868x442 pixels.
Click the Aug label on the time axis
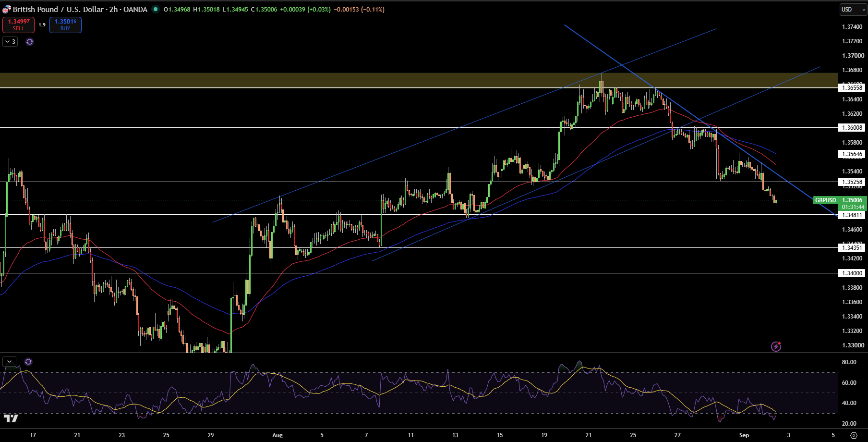(277, 435)
